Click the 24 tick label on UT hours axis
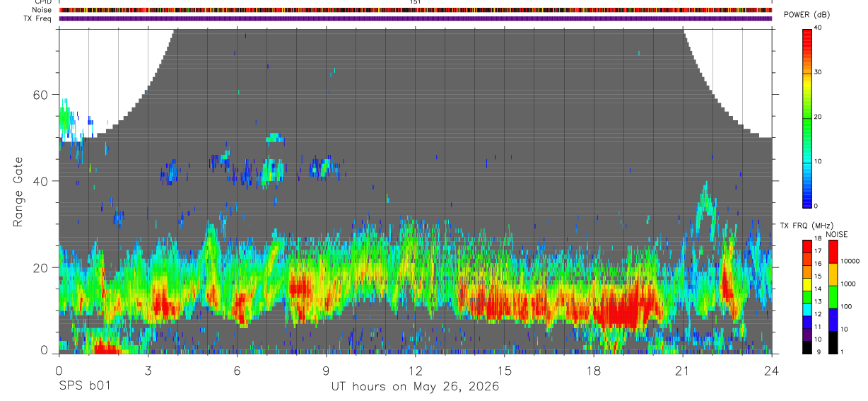Screen dimensions: 868x401 pos(772,369)
